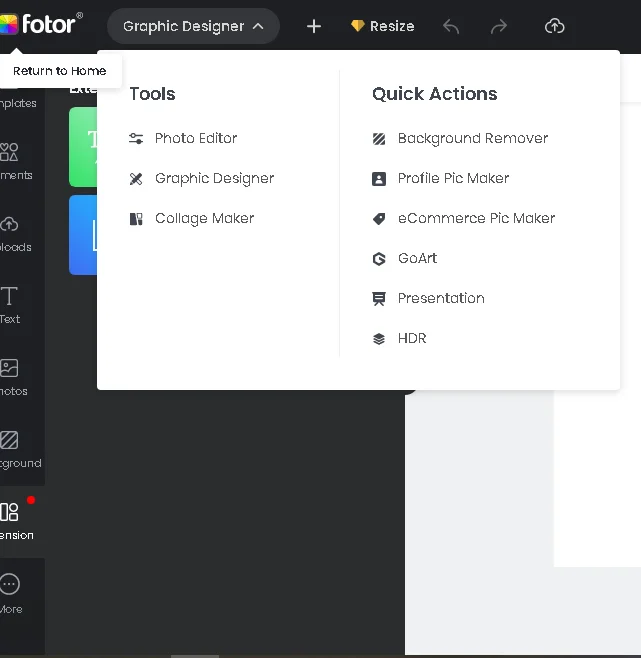Click the blue extension card thumbnail
641x658 pixels.
[x=83, y=235]
